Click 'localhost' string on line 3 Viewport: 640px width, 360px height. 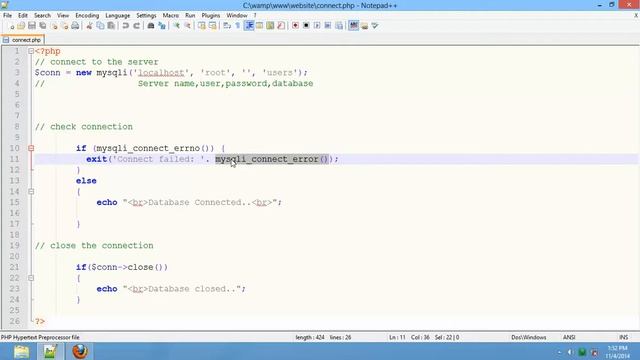161,73
